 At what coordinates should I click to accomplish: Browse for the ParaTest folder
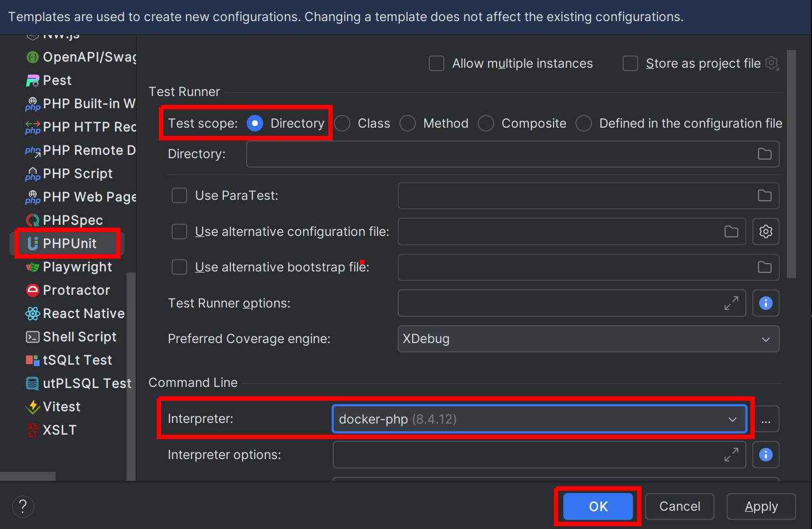pos(764,195)
